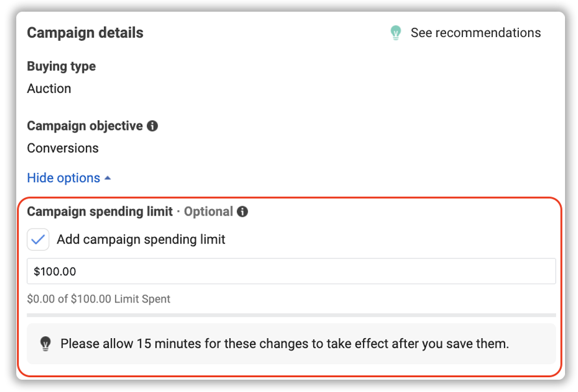The width and height of the screenshot is (578, 392).
Task: Click the green lightbulb recommendations icon
Action: click(x=396, y=33)
